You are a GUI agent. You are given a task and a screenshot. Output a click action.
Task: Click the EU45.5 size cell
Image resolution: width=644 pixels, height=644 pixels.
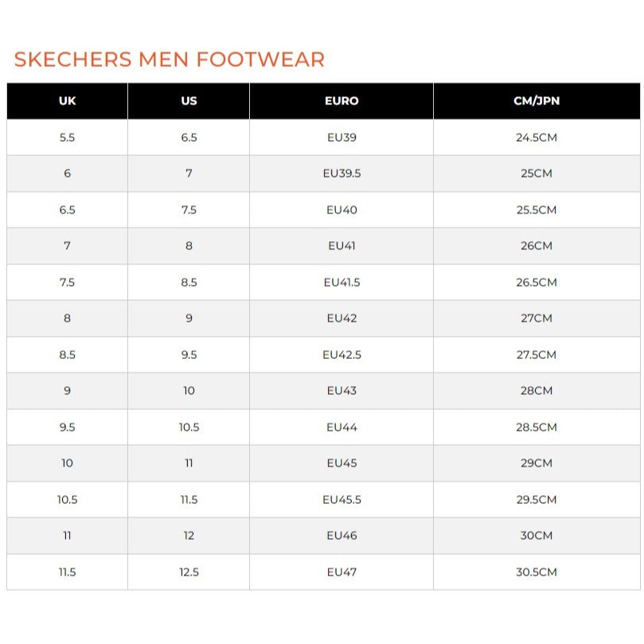pyautogui.click(x=342, y=499)
